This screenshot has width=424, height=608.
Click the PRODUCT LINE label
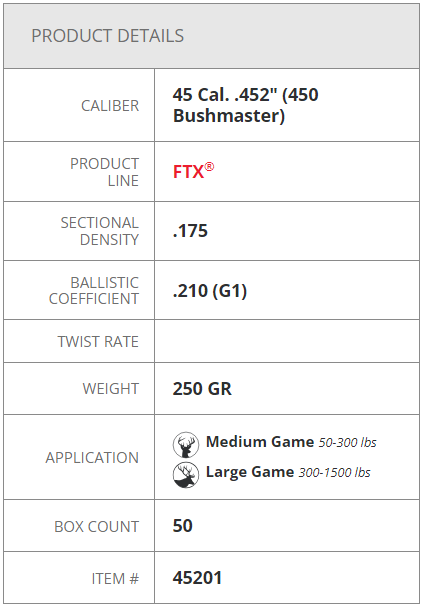click(104, 172)
